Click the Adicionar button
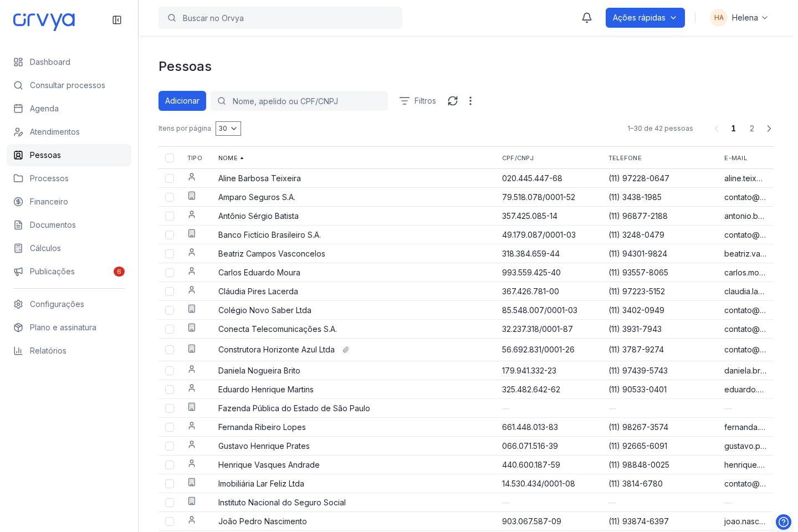 [x=182, y=101]
